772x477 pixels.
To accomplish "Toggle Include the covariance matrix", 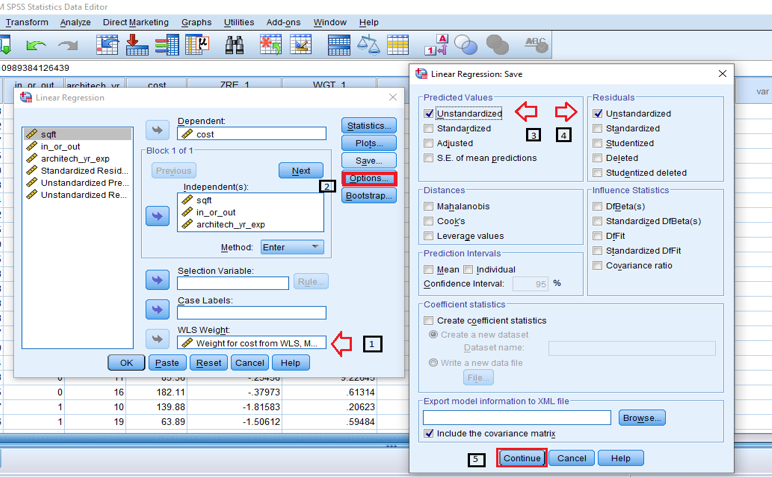I will 429,433.
